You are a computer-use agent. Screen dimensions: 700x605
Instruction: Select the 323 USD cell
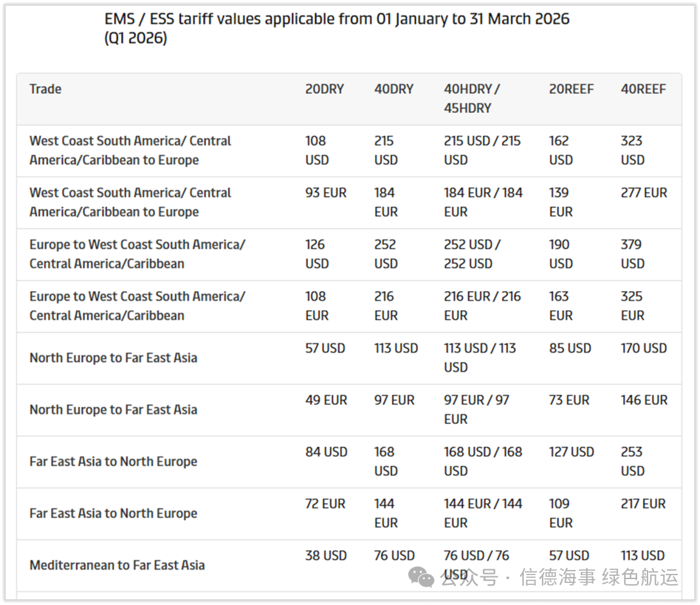(x=632, y=150)
